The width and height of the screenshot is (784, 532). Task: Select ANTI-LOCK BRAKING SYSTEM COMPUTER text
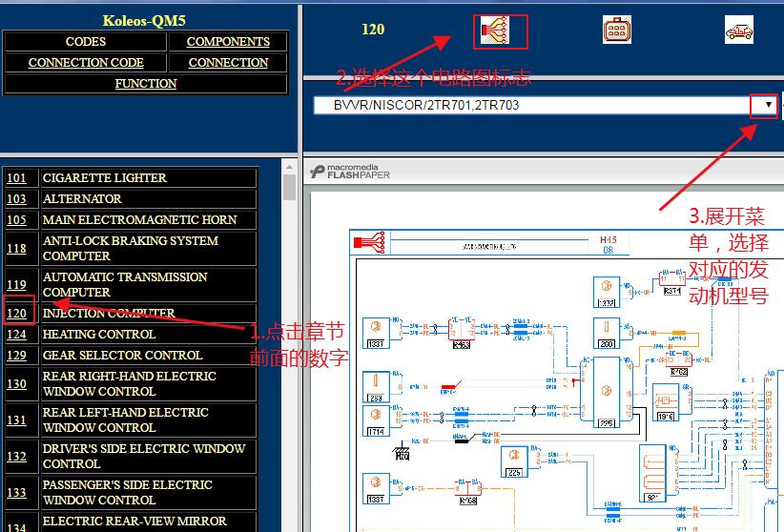point(131,249)
